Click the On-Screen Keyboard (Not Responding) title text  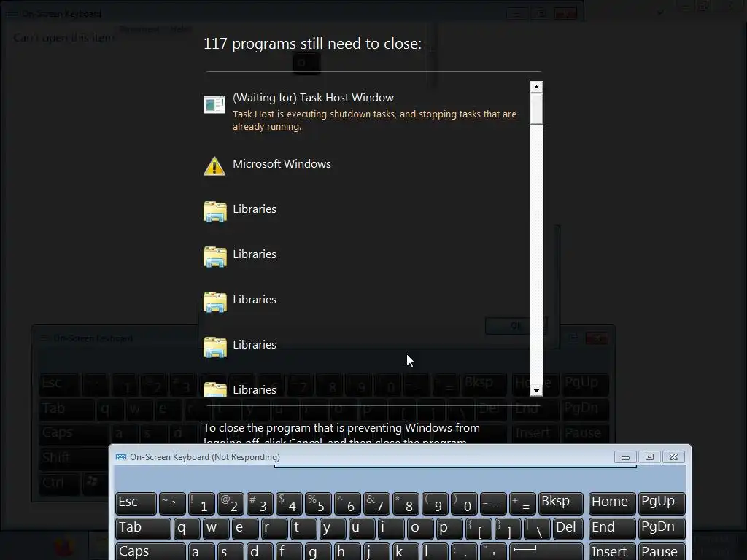tap(205, 457)
